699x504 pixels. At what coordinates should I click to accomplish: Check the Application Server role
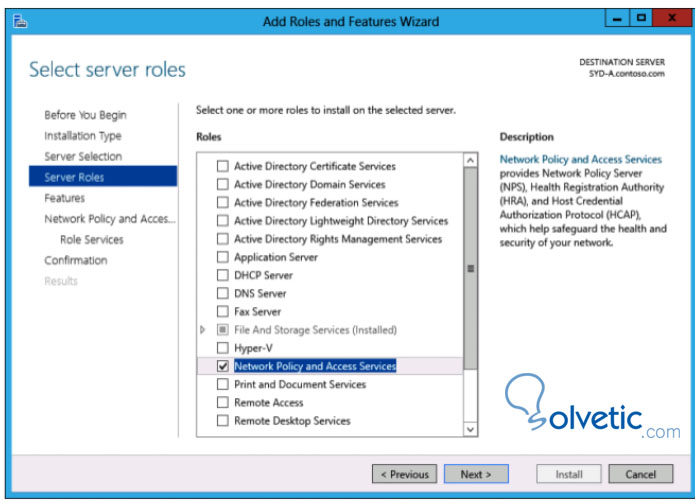pos(222,257)
